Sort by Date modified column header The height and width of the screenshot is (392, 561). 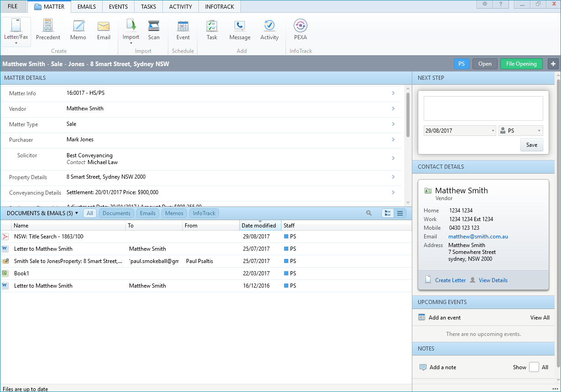(x=260, y=225)
